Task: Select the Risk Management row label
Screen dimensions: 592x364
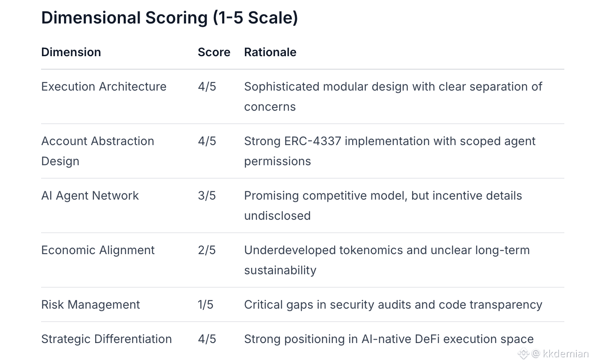Action: pyautogui.click(x=90, y=304)
